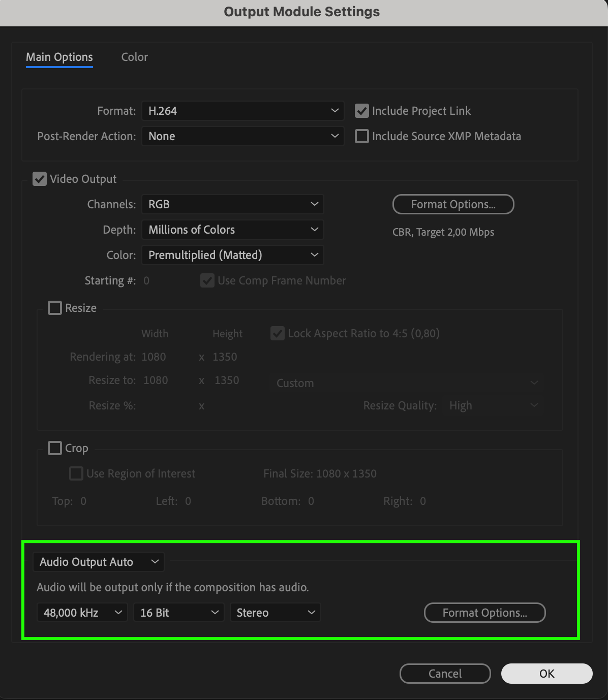
Task: Click audio Format Options button
Action: click(x=484, y=613)
